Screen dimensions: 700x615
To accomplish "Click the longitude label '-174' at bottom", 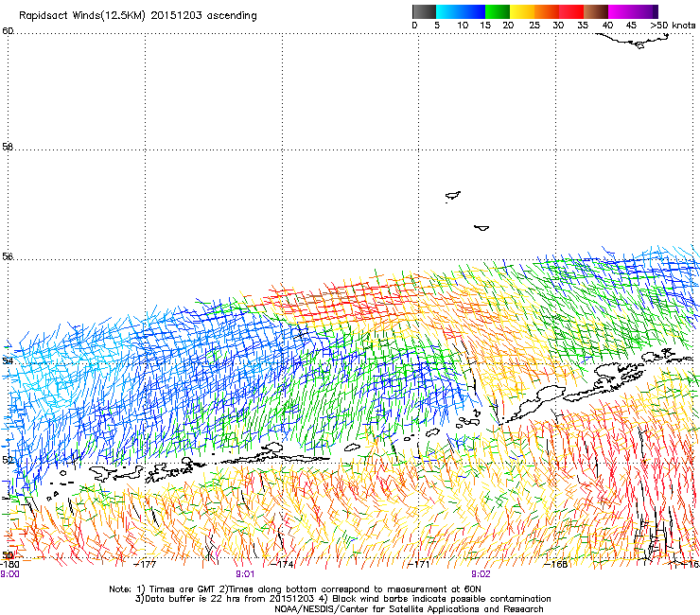I will click(x=283, y=565).
